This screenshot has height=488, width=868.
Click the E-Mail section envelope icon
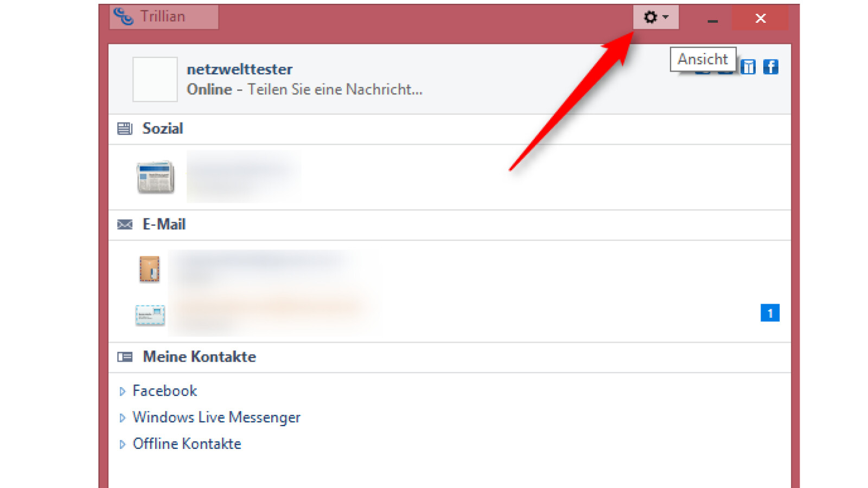125,224
